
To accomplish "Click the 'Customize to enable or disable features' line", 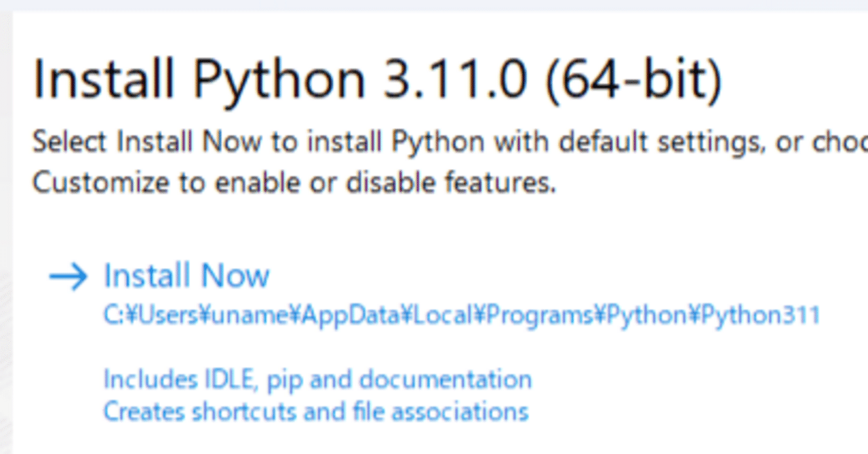I will (294, 183).
